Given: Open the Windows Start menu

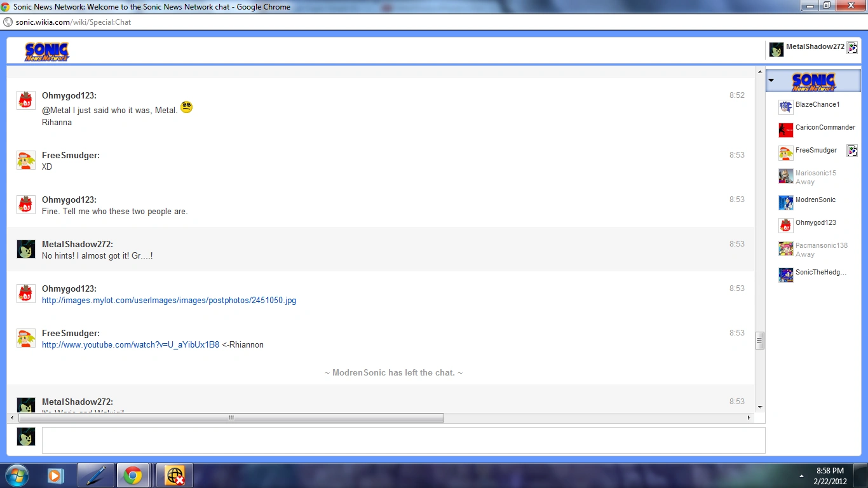Looking at the screenshot, I should (16, 475).
